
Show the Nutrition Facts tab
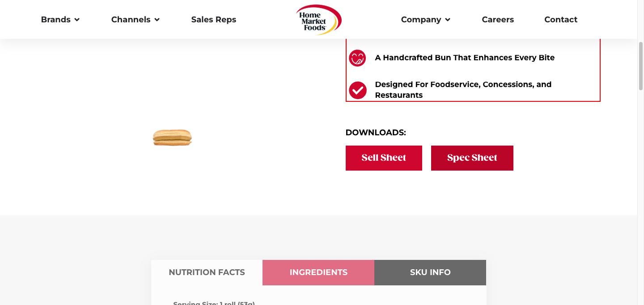207,272
